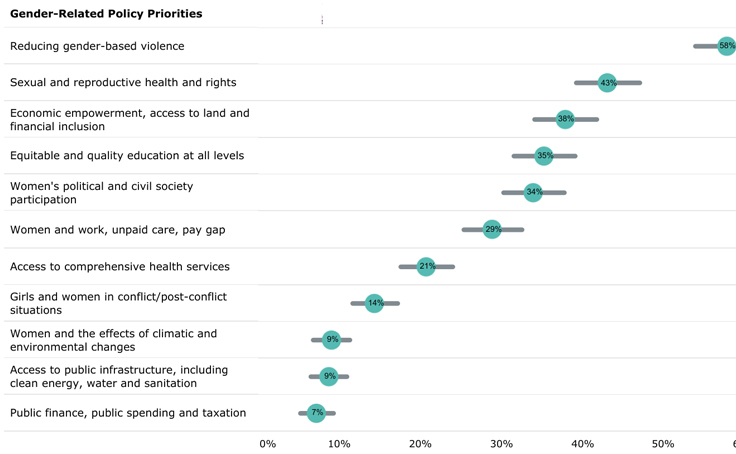Click the 58% gender-based violence data point

tap(727, 46)
